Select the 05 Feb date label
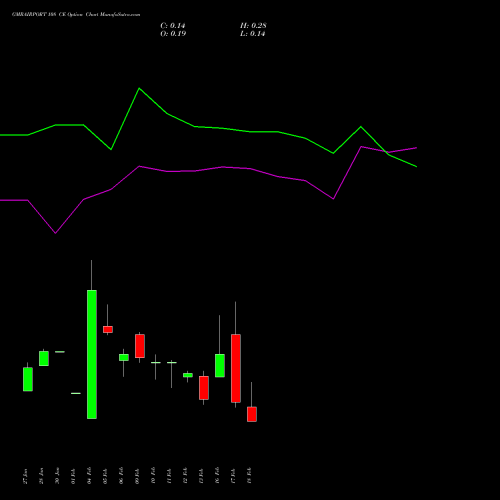Screen dimensions: 500x500 [106, 476]
